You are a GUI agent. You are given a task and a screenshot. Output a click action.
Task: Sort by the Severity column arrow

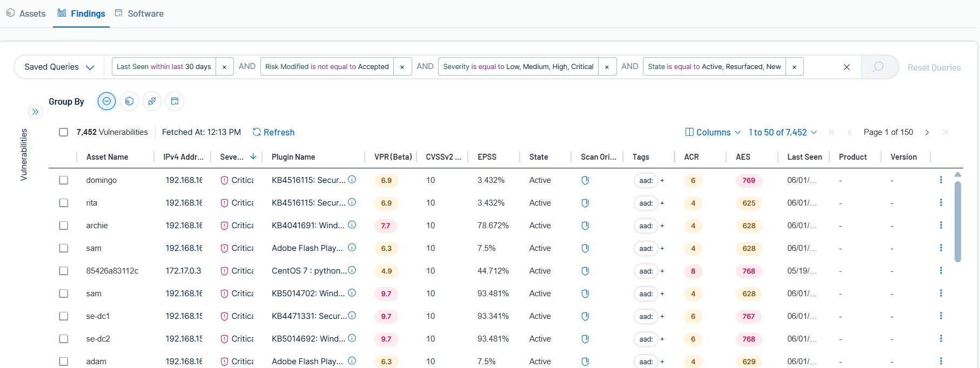click(x=253, y=156)
